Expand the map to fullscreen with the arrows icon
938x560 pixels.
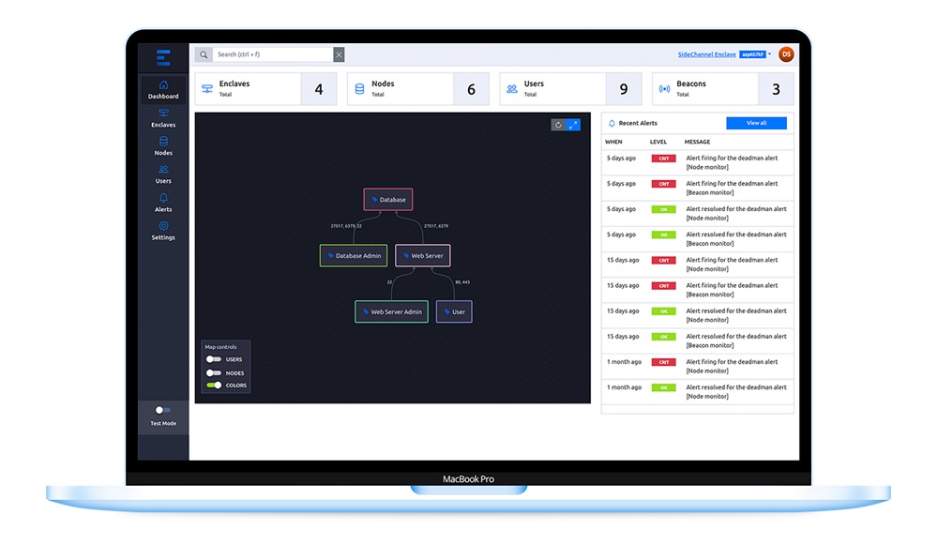pos(573,124)
